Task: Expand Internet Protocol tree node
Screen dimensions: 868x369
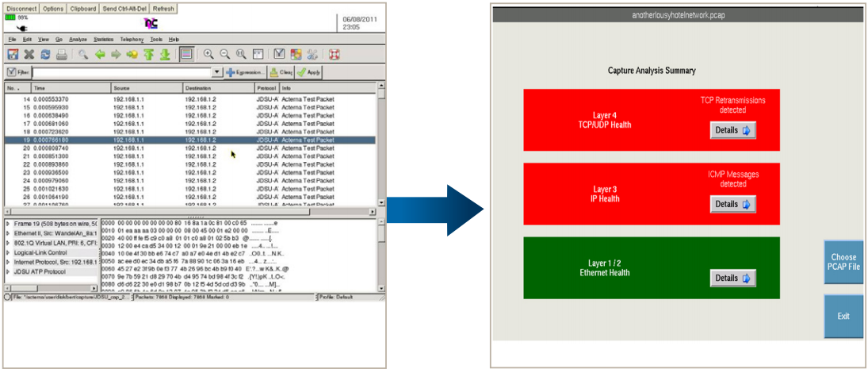Action: point(8,262)
